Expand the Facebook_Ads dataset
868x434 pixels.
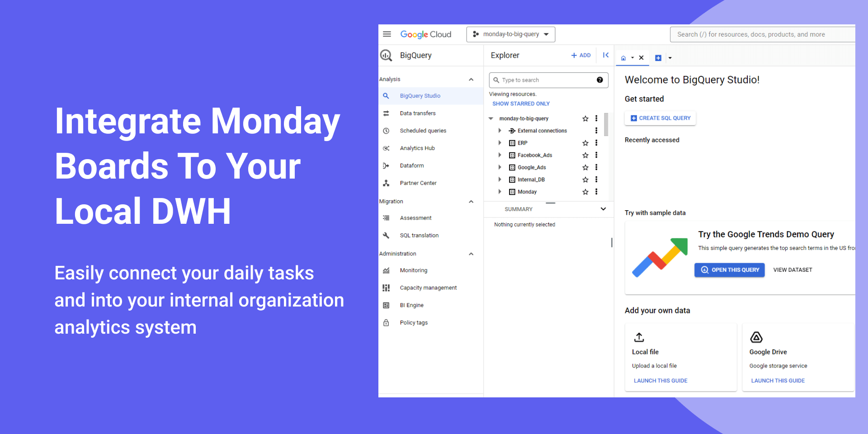pyautogui.click(x=500, y=155)
